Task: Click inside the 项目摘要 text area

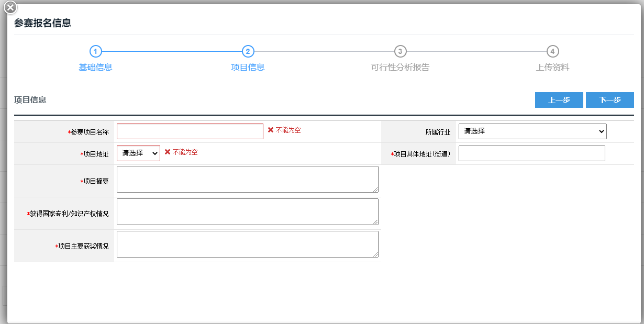Action: (x=248, y=180)
